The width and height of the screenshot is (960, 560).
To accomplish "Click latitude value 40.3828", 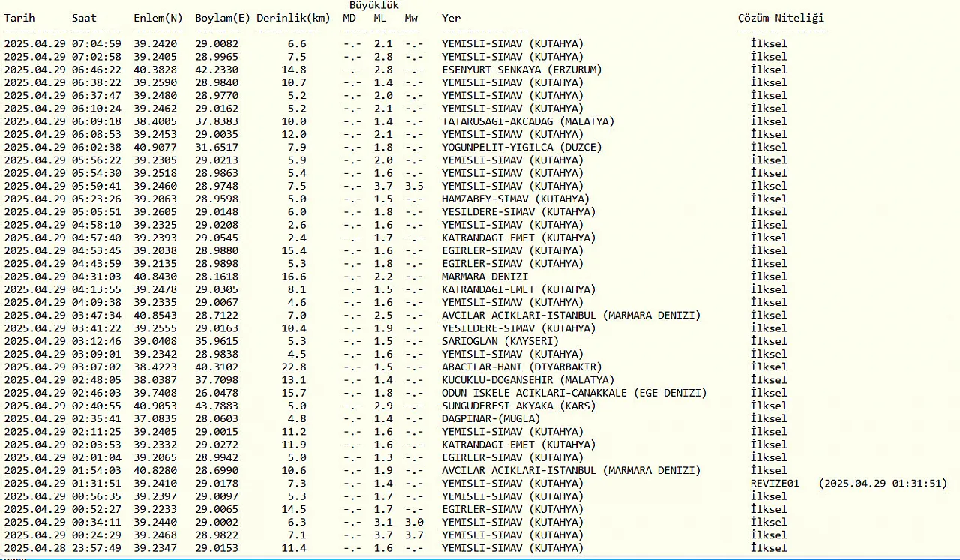I will [155, 70].
